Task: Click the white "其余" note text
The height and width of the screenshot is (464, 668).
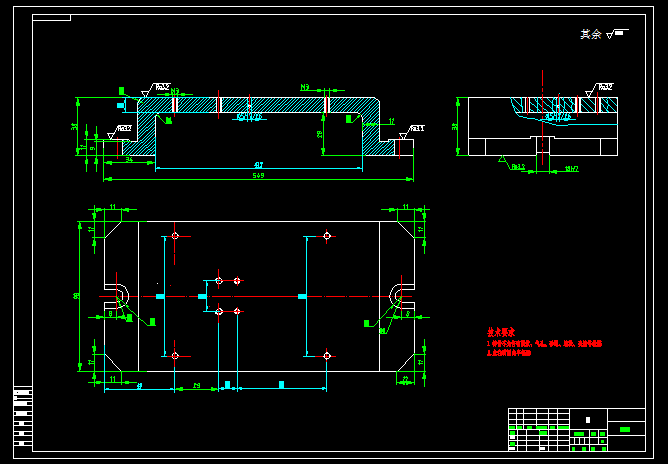Action: coord(590,35)
